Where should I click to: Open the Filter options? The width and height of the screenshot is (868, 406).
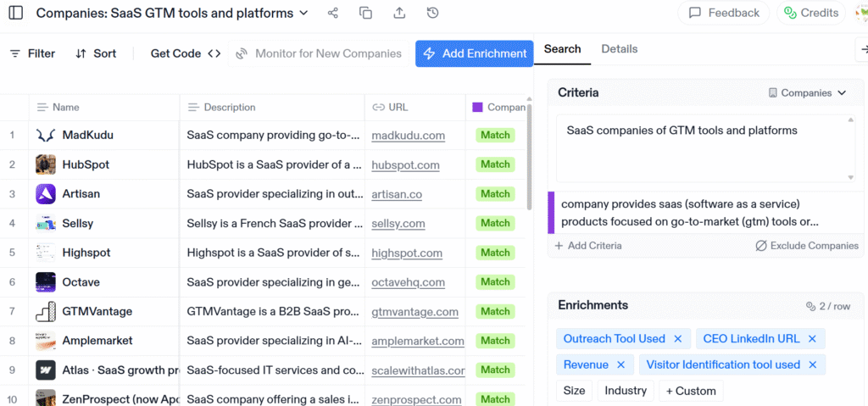(x=32, y=53)
